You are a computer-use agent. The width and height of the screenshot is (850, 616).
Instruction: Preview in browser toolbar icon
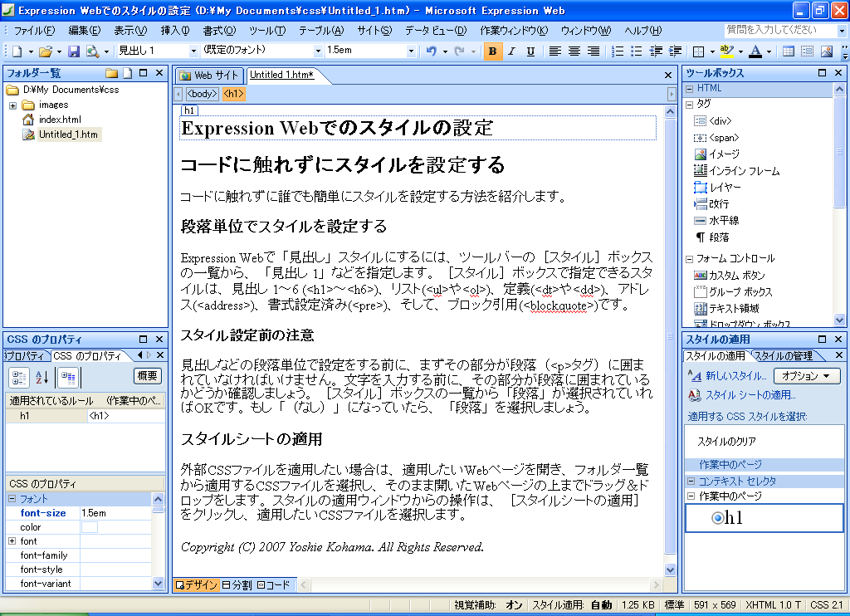point(93,51)
